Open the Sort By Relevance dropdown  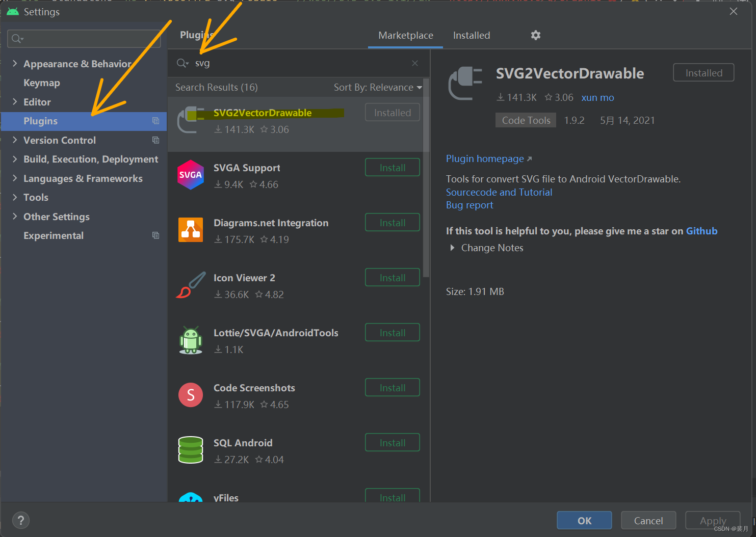pyautogui.click(x=378, y=87)
